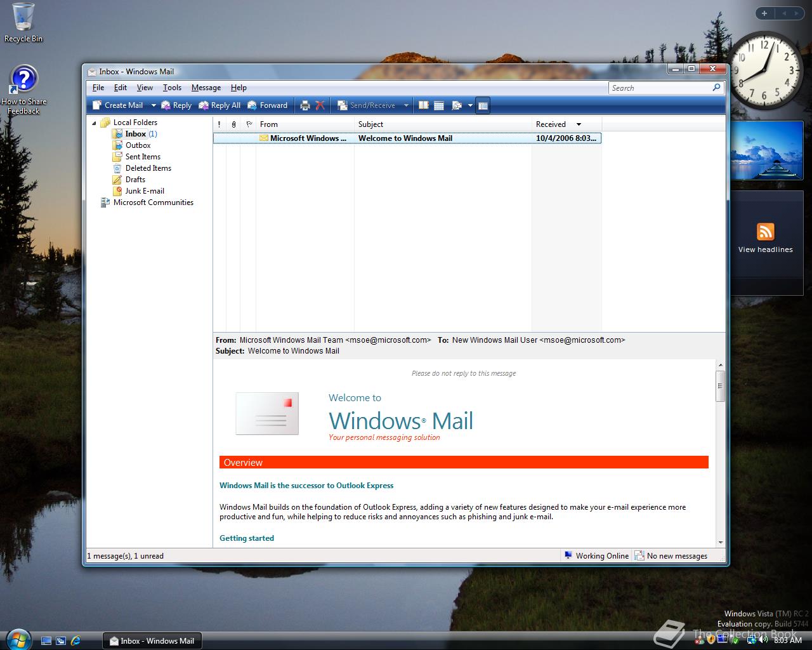Sort by the Priority (!) column header
Screen dimensions: 812x650
point(219,124)
